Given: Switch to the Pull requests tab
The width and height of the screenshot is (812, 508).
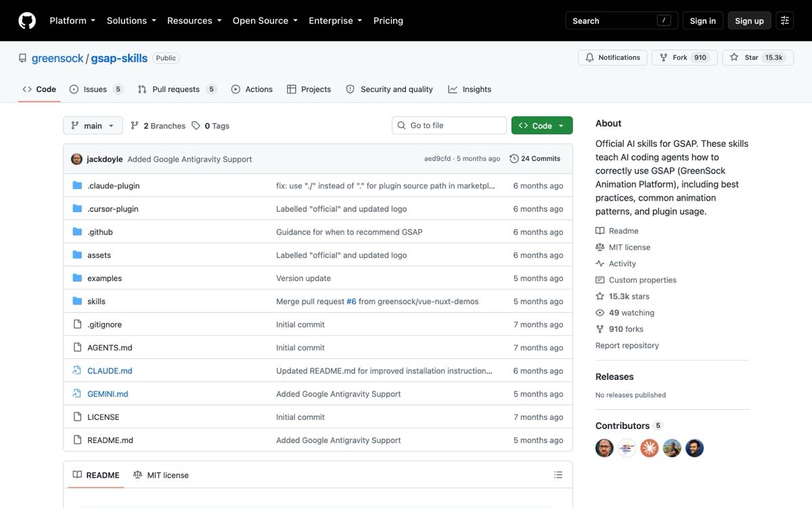Looking at the screenshot, I should coord(177,89).
